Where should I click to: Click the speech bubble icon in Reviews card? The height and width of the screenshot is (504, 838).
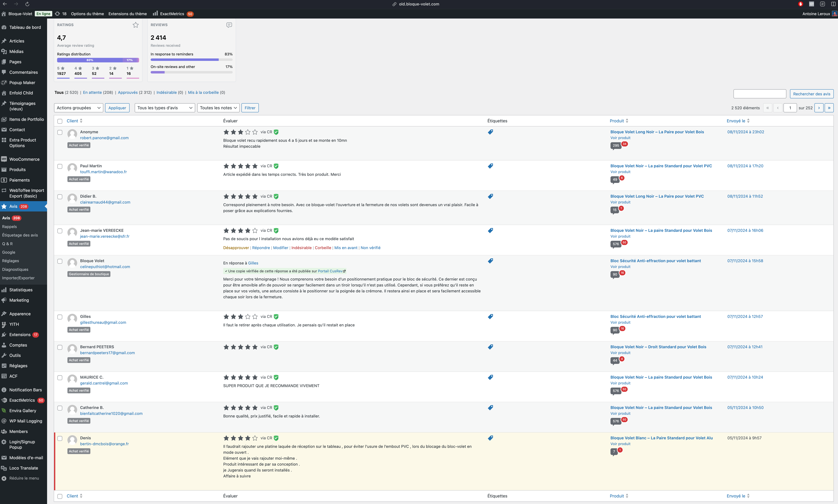coord(229,25)
